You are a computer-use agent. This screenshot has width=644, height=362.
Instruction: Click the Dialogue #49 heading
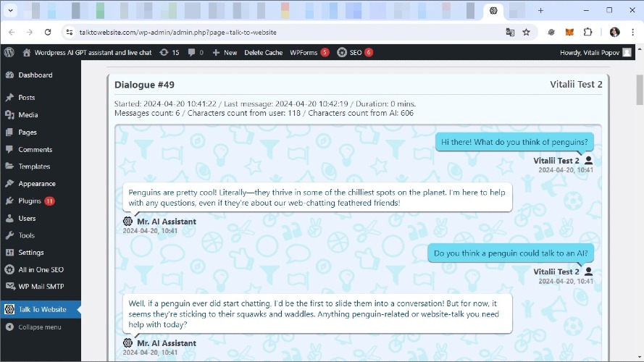tap(144, 85)
